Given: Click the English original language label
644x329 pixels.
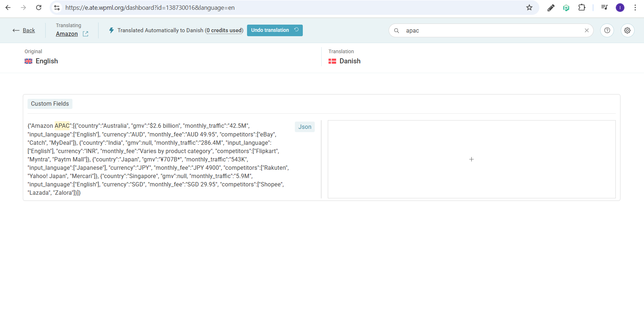Looking at the screenshot, I should pyautogui.click(x=47, y=61).
